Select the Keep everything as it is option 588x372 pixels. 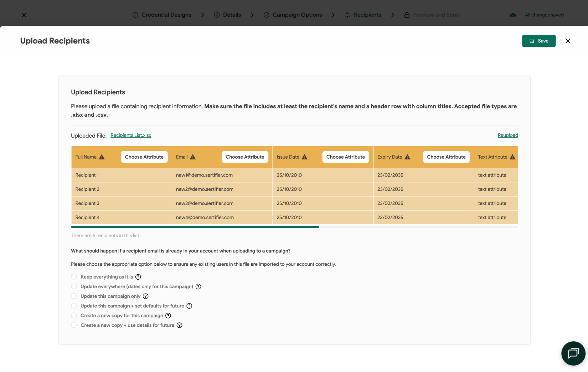74,277
